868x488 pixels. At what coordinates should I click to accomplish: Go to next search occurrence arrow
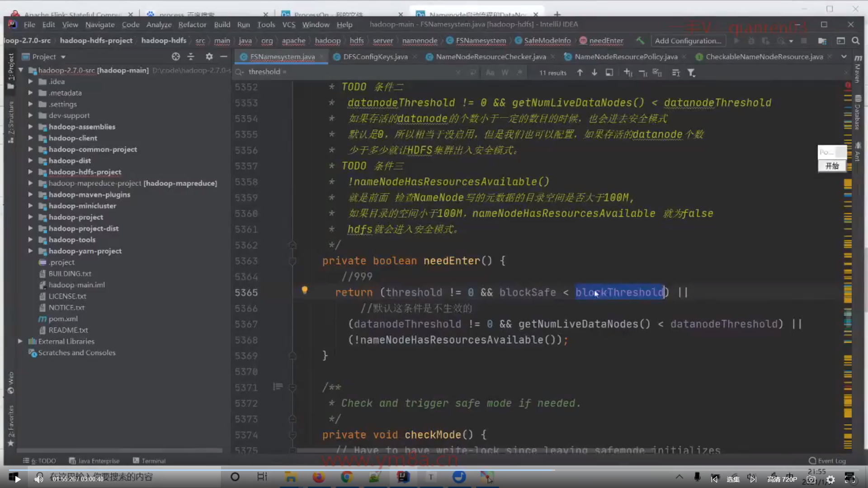pyautogui.click(x=594, y=73)
